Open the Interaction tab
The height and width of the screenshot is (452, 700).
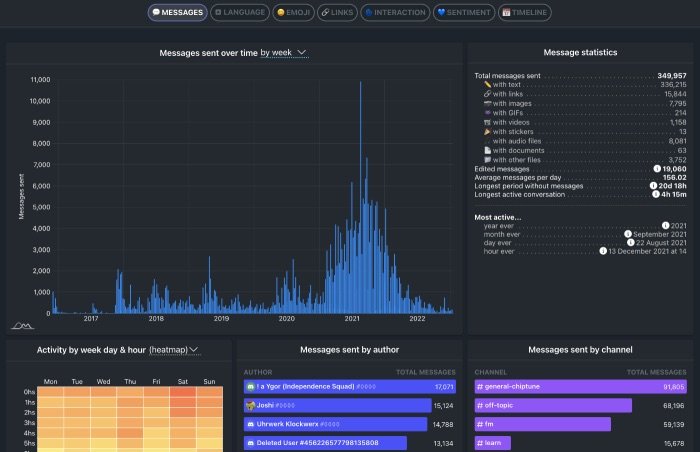[x=395, y=13]
